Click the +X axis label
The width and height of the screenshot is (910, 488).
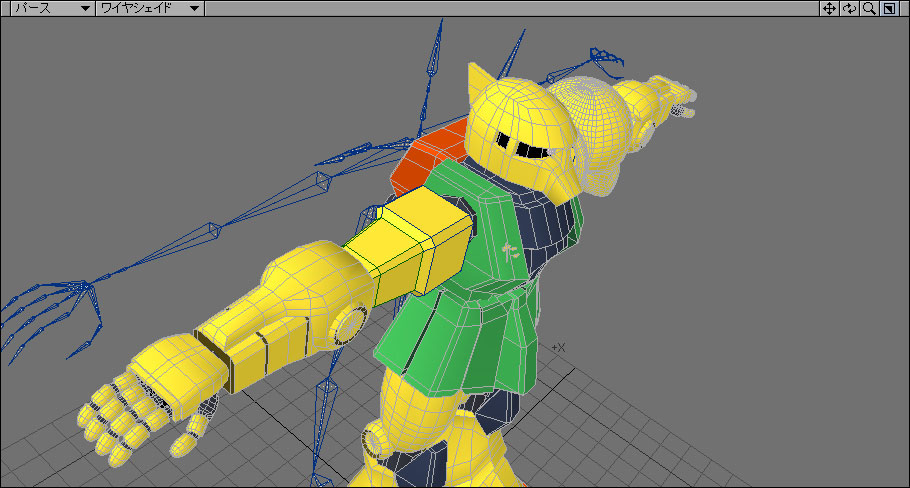tap(558, 348)
